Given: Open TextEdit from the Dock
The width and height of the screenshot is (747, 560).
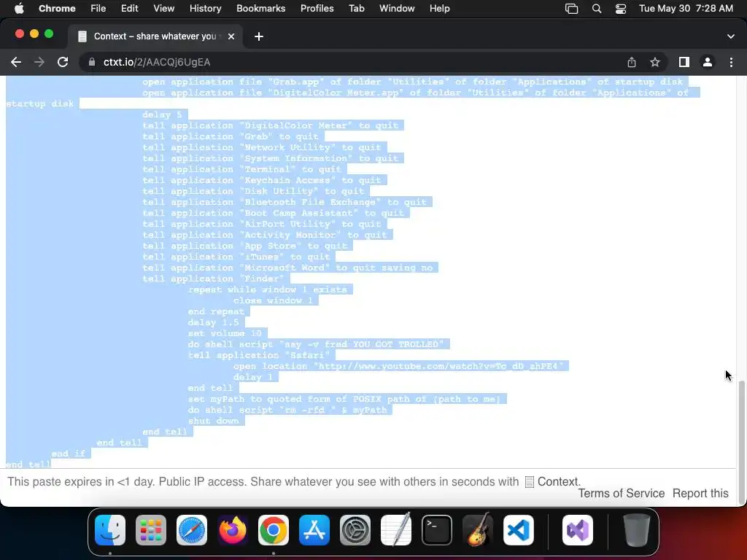Looking at the screenshot, I should click(x=396, y=530).
